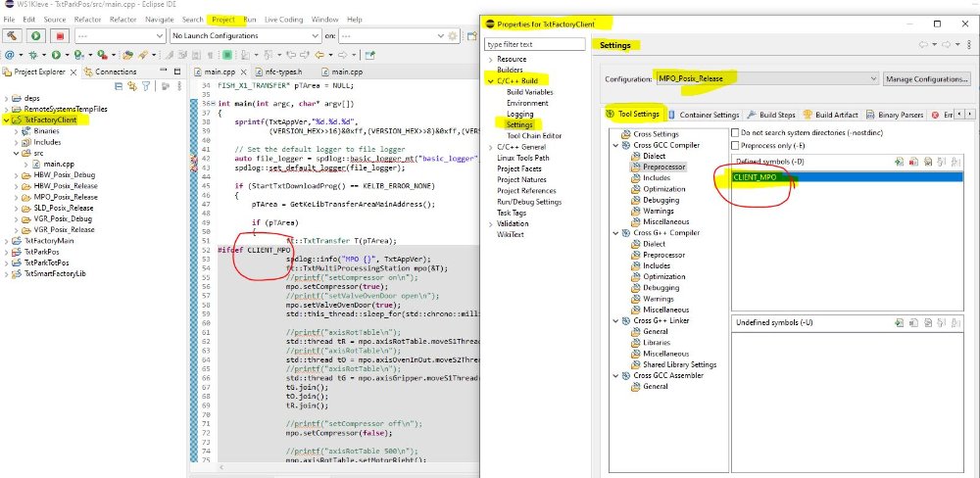980x478 pixels.
Task: Toggle Link with Editor in Project Explorer
Action: pyautogui.click(x=132, y=86)
